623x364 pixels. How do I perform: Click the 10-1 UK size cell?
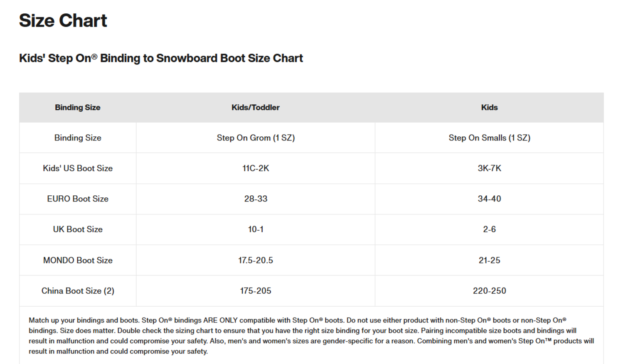(256, 229)
